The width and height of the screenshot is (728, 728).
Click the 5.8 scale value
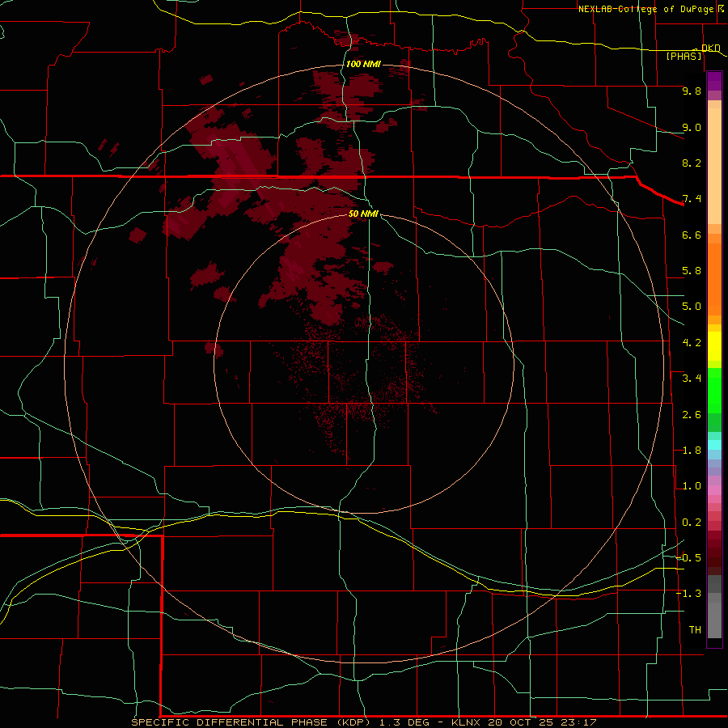click(692, 271)
